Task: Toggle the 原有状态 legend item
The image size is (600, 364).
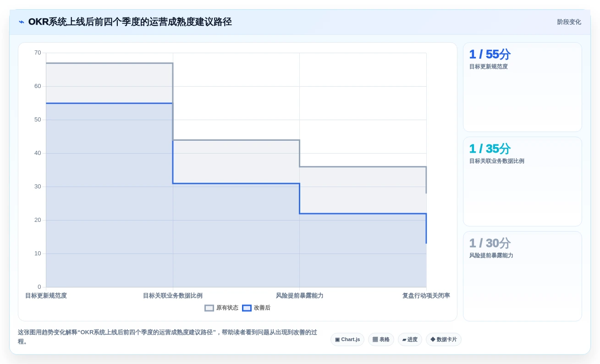Action: tap(221, 308)
